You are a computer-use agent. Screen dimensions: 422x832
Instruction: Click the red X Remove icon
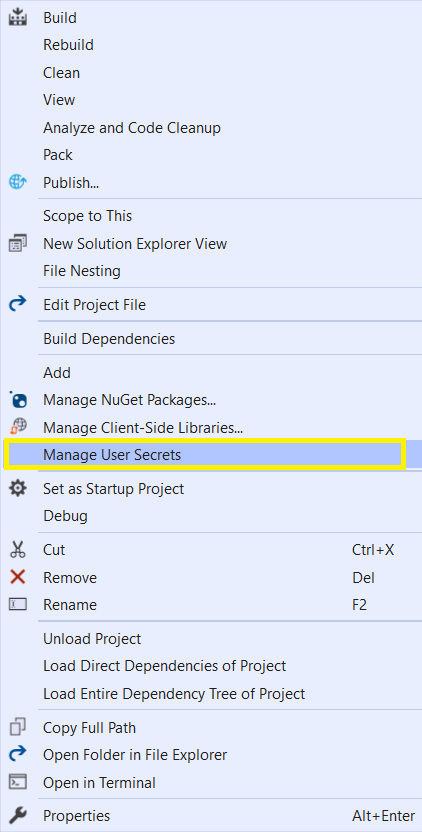coord(18,577)
